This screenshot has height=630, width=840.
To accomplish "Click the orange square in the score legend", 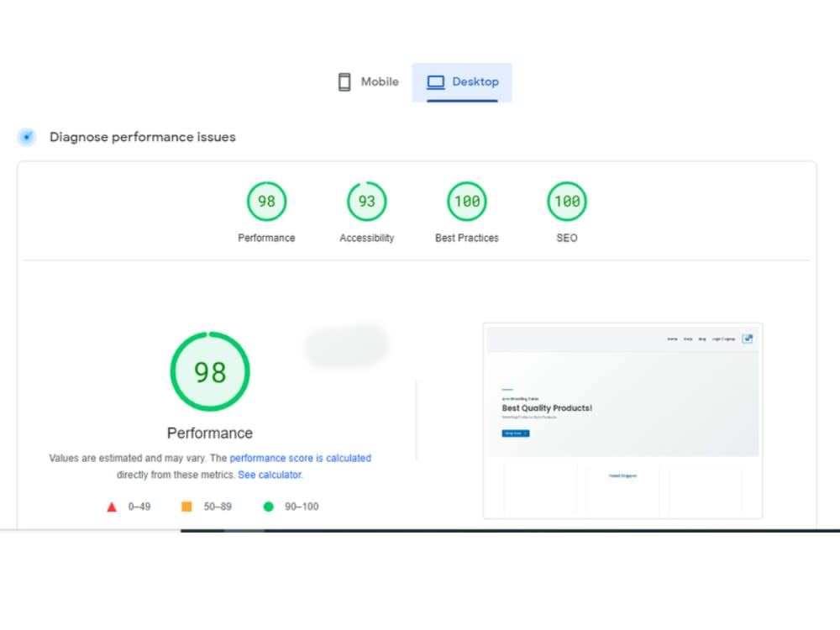I will (x=188, y=507).
